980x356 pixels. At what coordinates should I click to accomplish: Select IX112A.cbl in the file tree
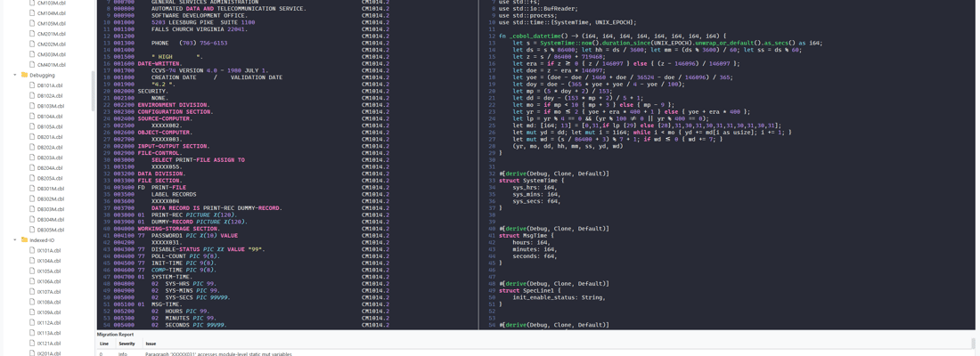[49, 323]
